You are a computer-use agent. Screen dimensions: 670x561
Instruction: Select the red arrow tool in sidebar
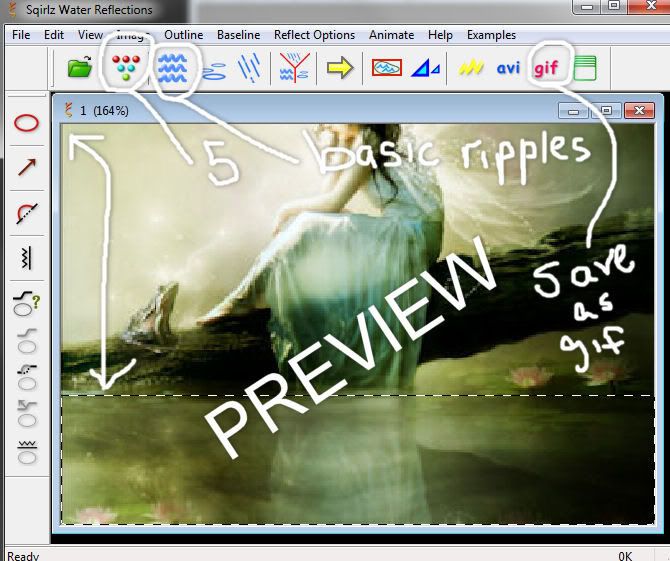(26, 167)
